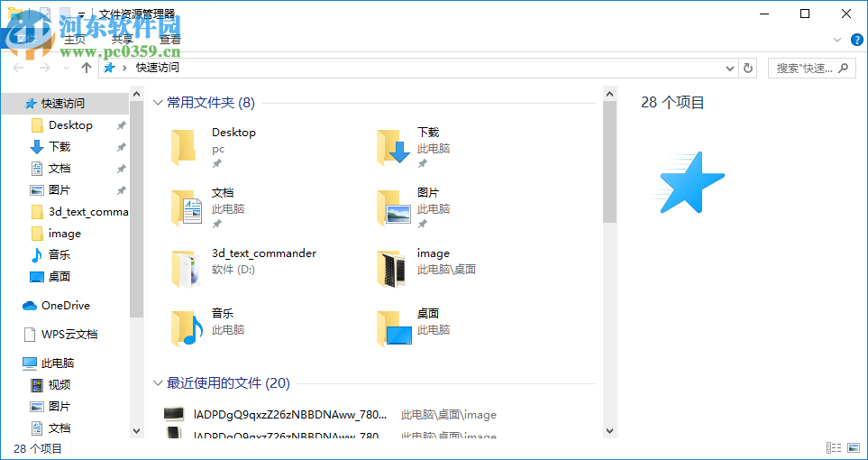
Task: Click down arrow of file list scrollbar
Action: pyautogui.click(x=609, y=430)
